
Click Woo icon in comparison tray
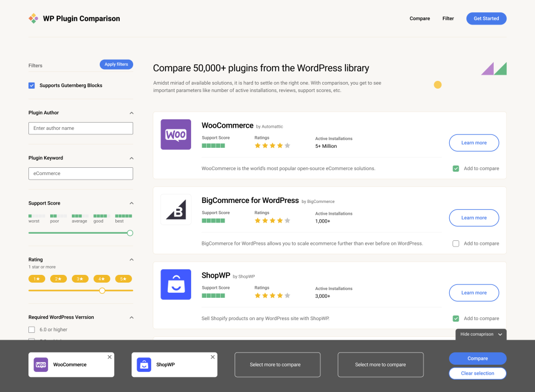click(41, 365)
